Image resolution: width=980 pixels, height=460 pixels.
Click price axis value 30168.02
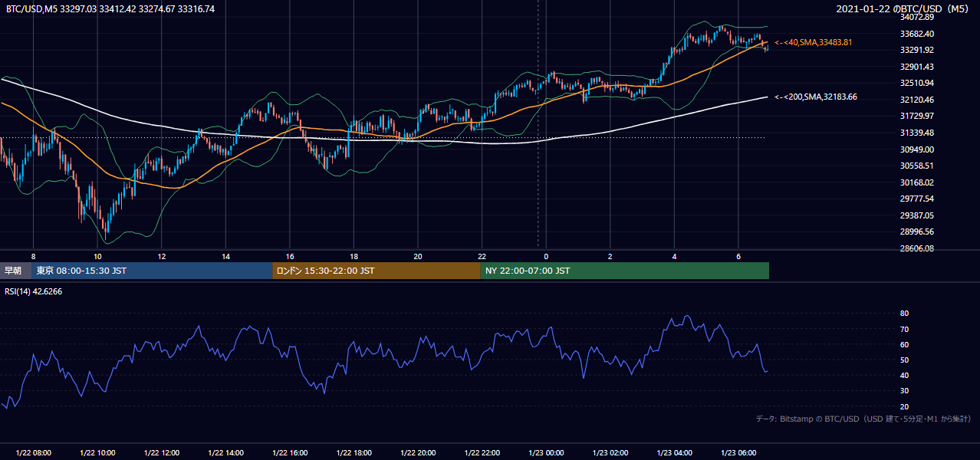[917, 182]
